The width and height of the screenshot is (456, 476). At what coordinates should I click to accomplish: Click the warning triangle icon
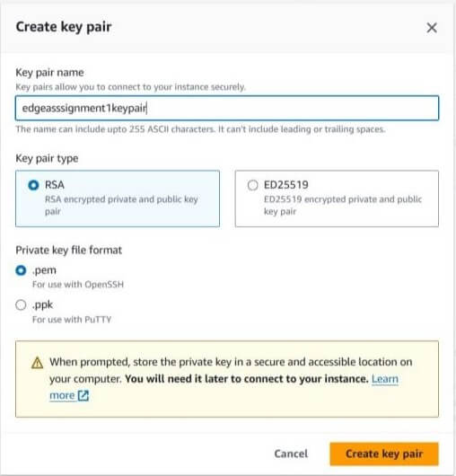pyautogui.click(x=38, y=363)
